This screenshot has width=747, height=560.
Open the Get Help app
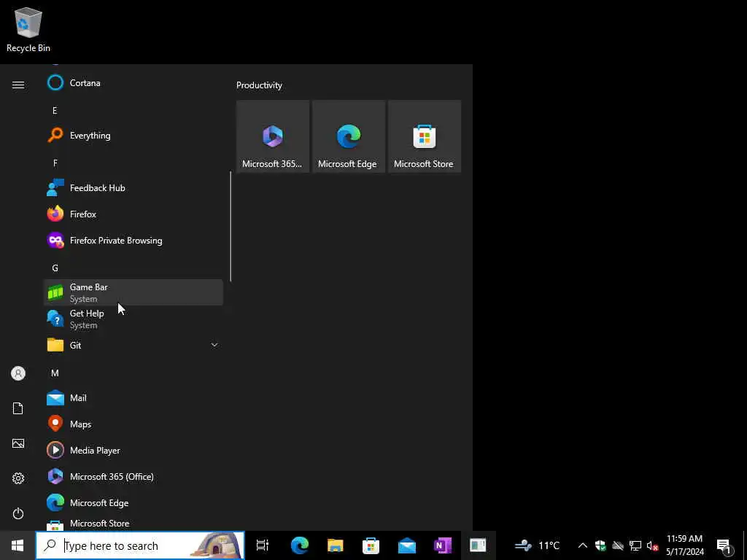coord(133,319)
